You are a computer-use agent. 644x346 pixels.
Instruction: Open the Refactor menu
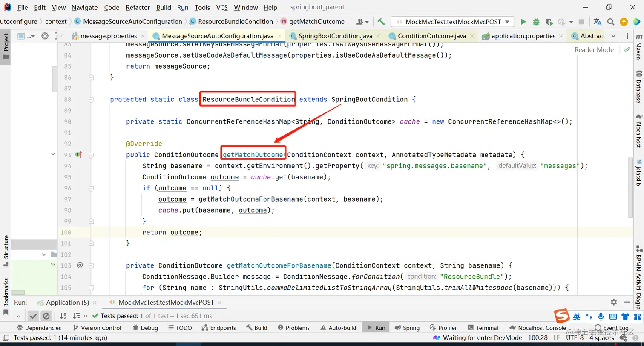click(x=138, y=7)
